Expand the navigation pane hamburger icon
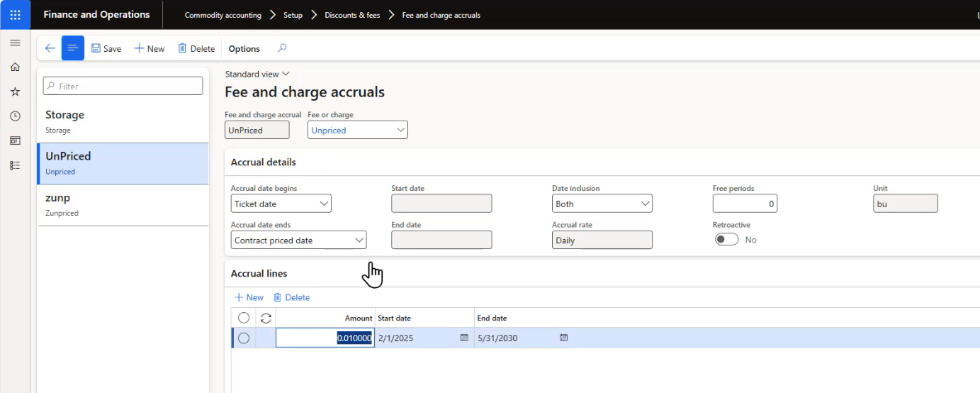The height and width of the screenshot is (393, 980). (x=15, y=43)
